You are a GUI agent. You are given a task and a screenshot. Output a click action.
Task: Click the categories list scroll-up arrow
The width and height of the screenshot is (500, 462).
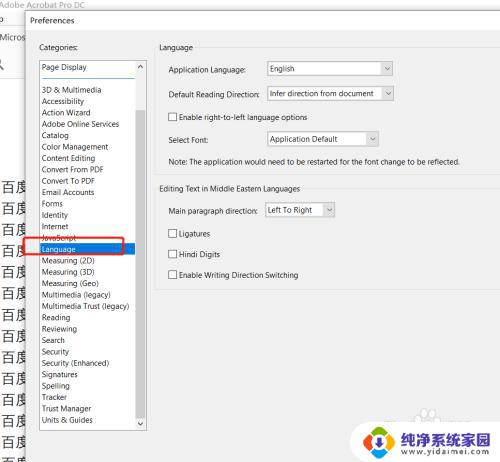tap(140, 67)
